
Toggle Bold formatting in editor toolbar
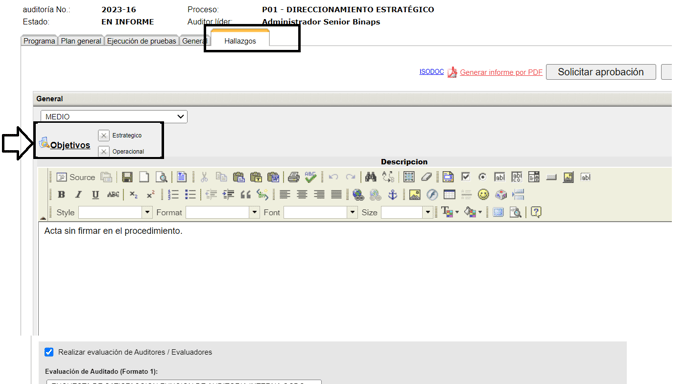point(61,194)
